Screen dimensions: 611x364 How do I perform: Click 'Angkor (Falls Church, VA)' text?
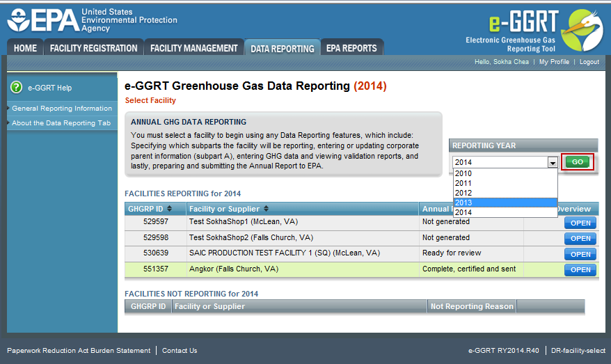(x=234, y=269)
